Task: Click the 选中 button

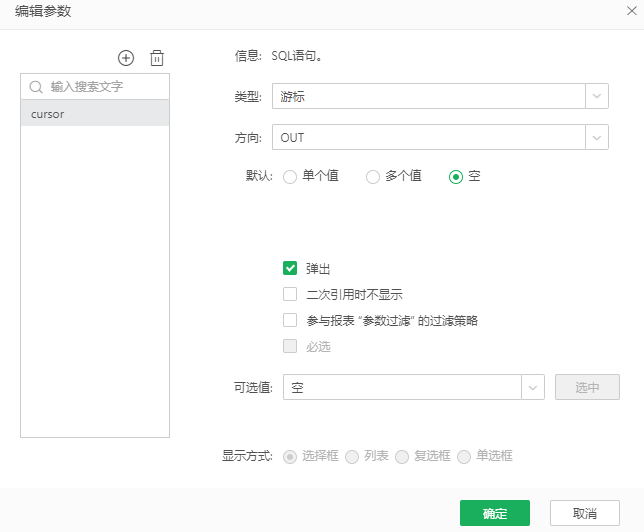Action: coord(587,387)
